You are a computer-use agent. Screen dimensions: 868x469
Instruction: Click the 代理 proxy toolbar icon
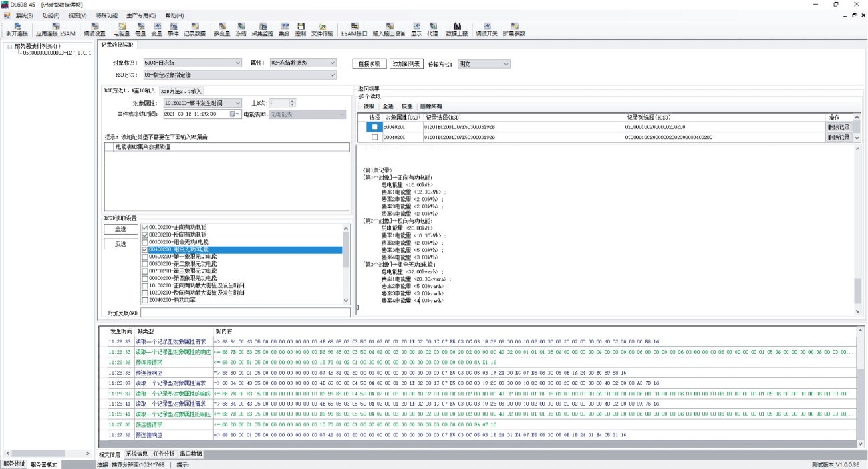click(x=432, y=29)
